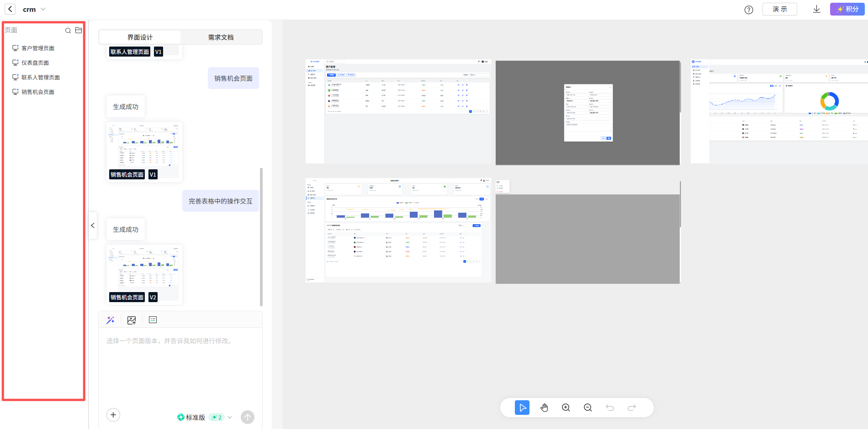Select 仪表盘页面 in the pages list
Viewport: 868px width, 429px height.
tap(35, 63)
